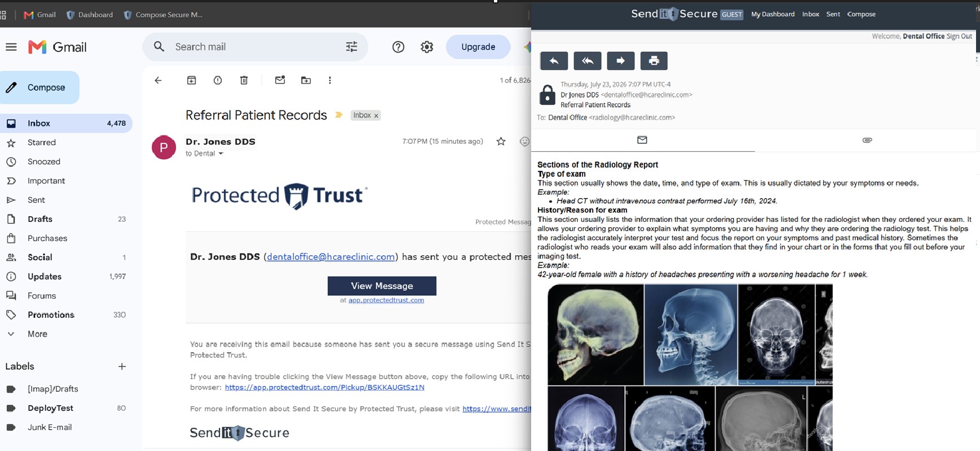Click the blue side-profile skull x-ray

[691, 335]
